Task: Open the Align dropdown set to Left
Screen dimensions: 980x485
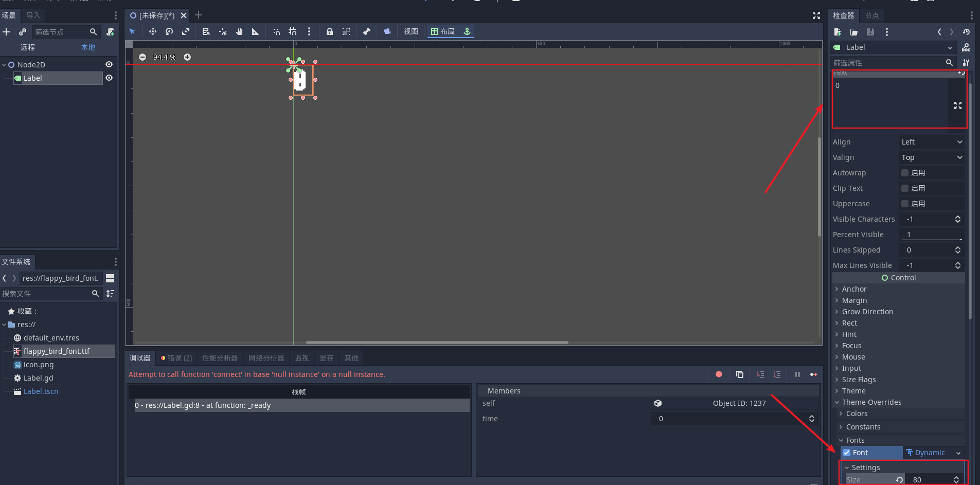Action: click(x=931, y=141)
